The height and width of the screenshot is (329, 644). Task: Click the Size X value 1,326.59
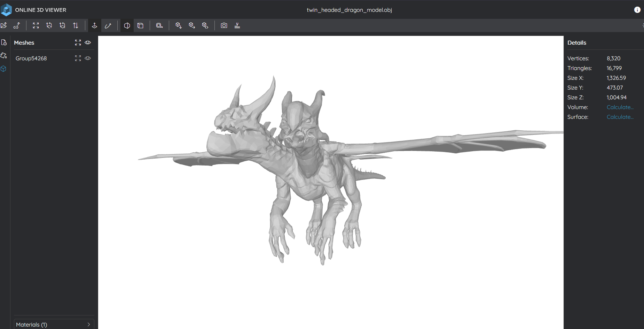point(616,78)
